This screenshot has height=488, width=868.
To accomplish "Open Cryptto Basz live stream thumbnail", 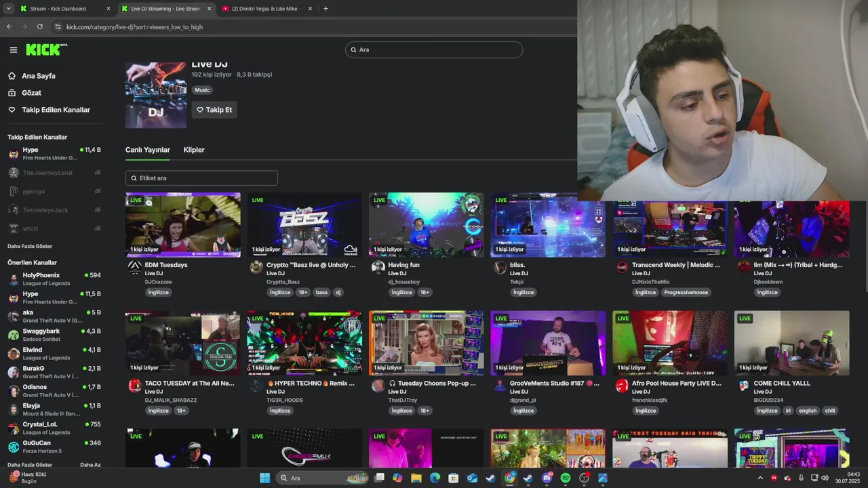I will click(x=304, y=225).
